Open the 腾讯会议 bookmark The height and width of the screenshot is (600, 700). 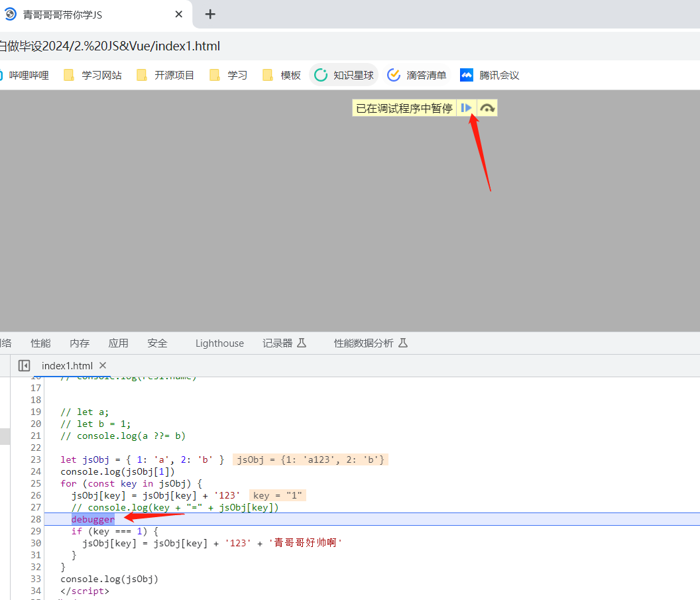(490, 75)
